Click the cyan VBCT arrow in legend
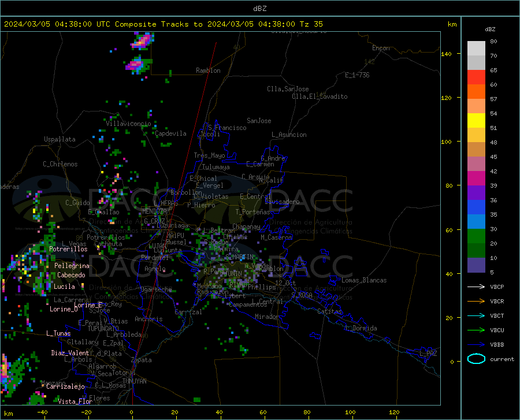Screen dimensions: 520x420 (476, 315)
